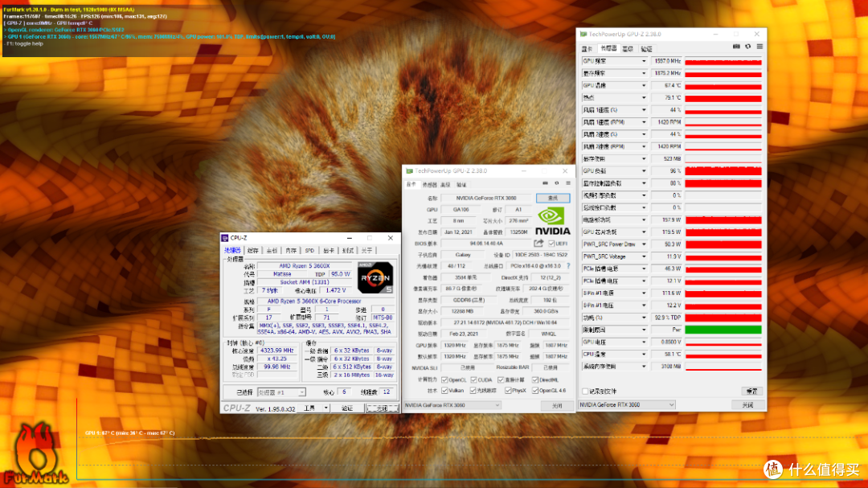Click the 92.9 % TDP power value

[x=666, y=318]
